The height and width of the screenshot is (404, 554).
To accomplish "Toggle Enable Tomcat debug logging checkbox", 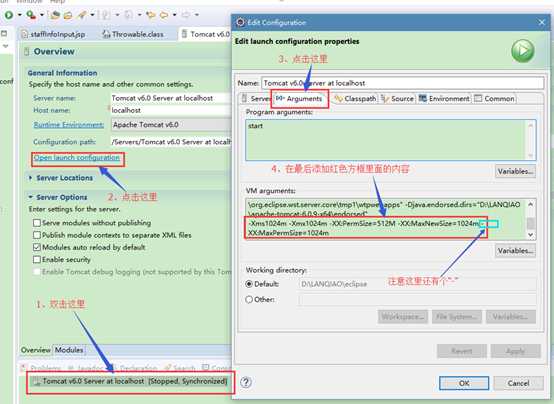I will click(37, 272).
